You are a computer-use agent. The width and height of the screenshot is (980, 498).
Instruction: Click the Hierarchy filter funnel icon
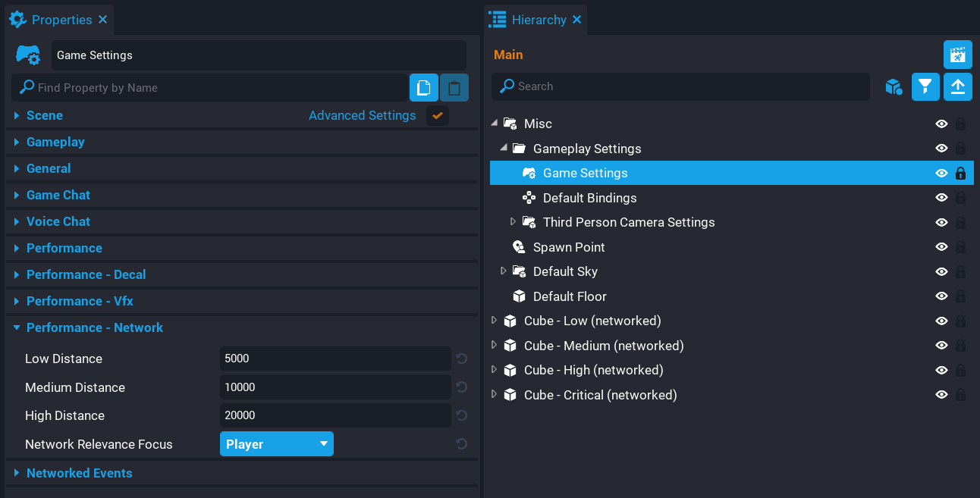tap(925, 87)
